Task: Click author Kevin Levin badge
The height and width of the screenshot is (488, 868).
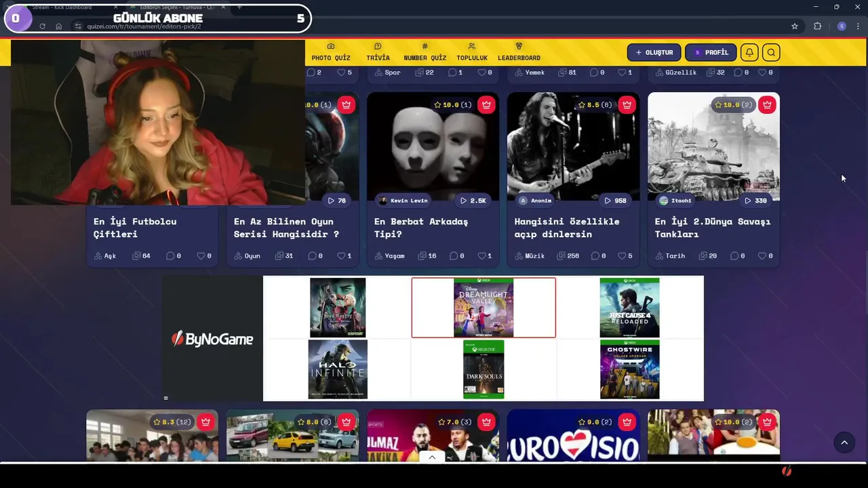Action: (x=403, y=201)
